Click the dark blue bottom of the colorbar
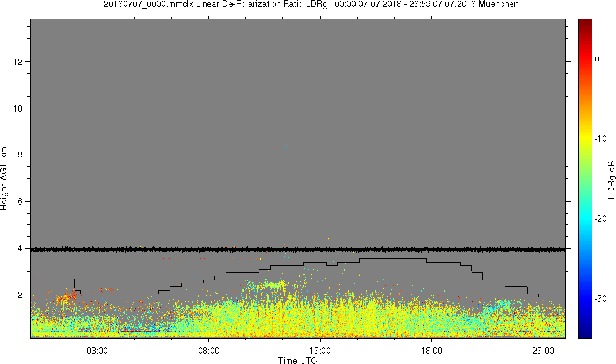Screen dimensions: 616x364 (585, 334)
